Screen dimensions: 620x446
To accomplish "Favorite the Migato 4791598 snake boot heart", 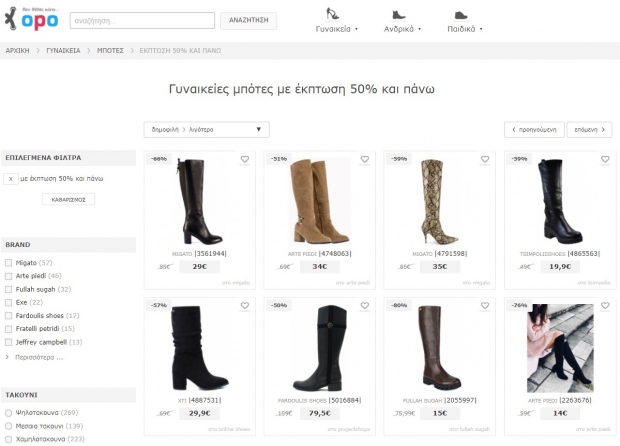I will click(x=485, y=159).
